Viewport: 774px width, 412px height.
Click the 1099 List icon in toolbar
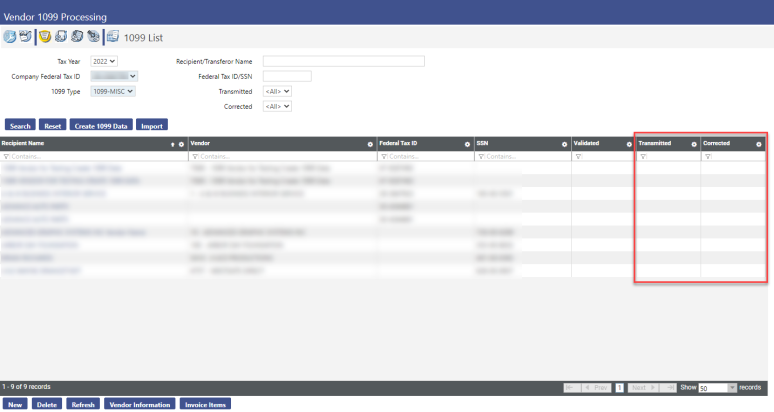coord(112,37)
